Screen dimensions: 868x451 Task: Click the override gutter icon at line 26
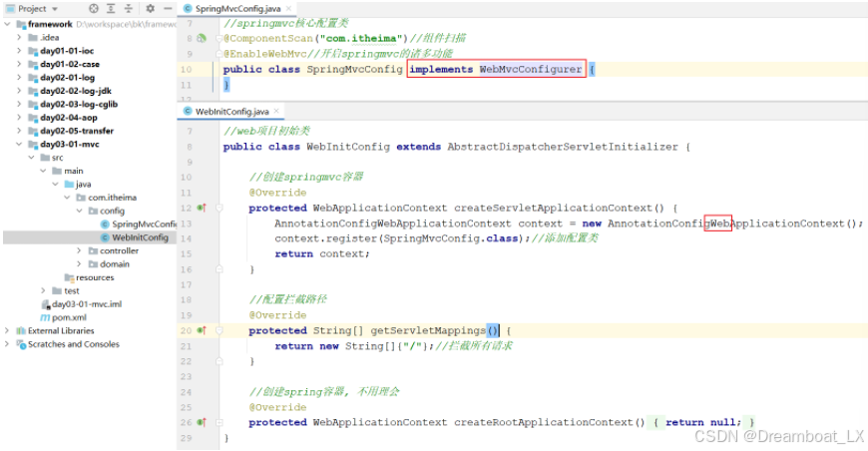pos(202,422)
